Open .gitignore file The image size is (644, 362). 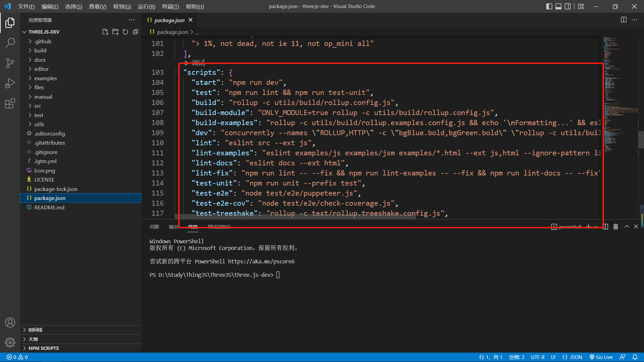coord(80,152)
